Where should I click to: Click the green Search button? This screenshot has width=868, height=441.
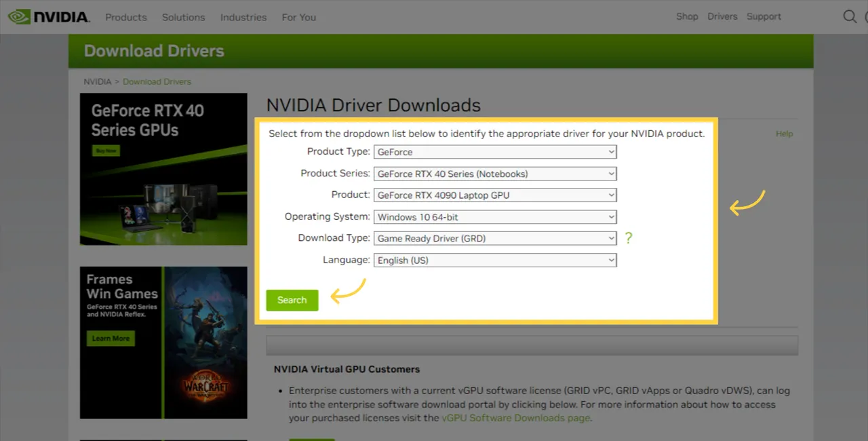pos(292,300)
